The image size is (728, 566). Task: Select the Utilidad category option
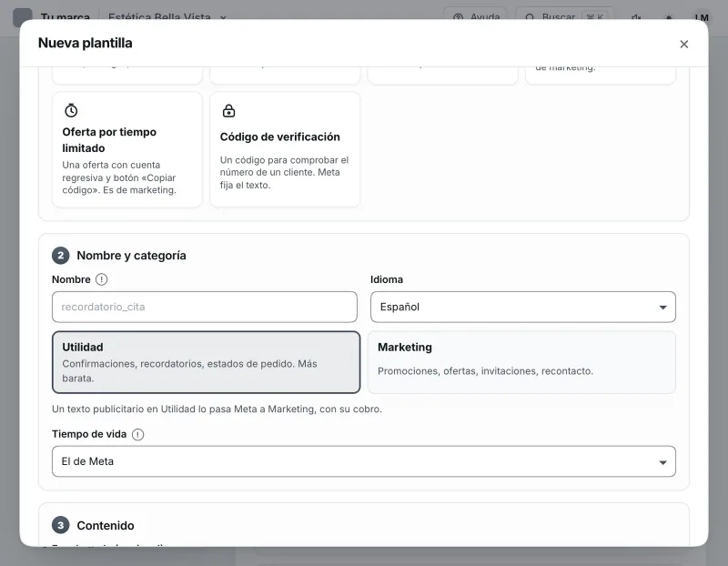click(207, 362)
